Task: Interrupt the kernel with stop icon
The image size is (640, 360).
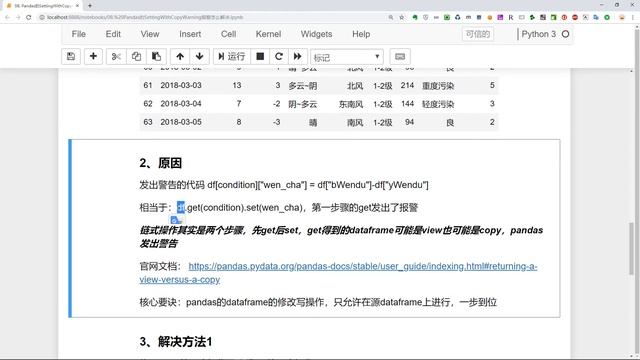Action: click(x=260, y=56)
